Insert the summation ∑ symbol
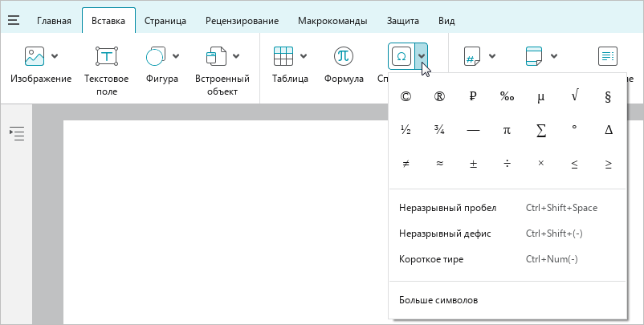Viewport: 644px width, 325px height. 541,131
